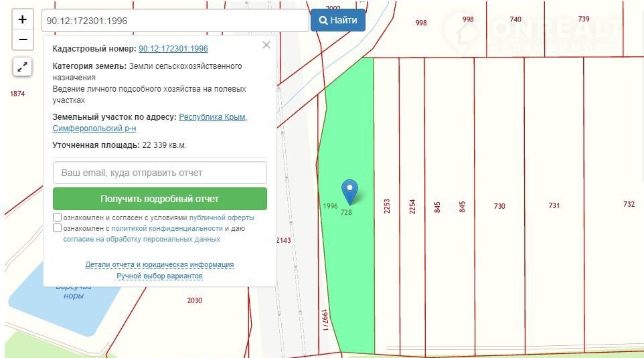644x358 pixels.
Task: Click the blue map pin marker
Action: 349,191
